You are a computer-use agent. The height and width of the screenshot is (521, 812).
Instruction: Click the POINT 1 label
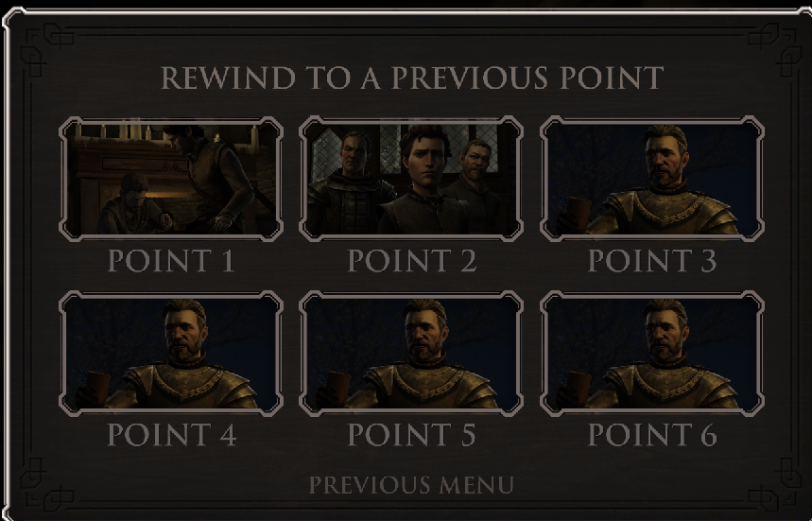click(x=171, y=261)
